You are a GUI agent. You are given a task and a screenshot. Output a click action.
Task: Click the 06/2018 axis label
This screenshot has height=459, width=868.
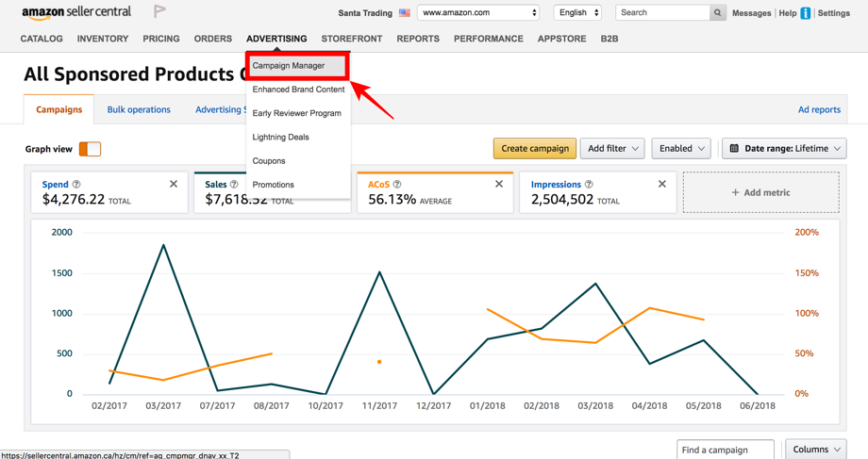[758, 405]
